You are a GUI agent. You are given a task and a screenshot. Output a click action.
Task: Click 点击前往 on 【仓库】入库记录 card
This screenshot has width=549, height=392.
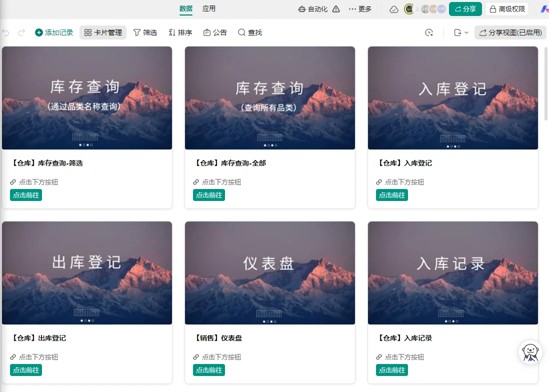pos(392,370)
